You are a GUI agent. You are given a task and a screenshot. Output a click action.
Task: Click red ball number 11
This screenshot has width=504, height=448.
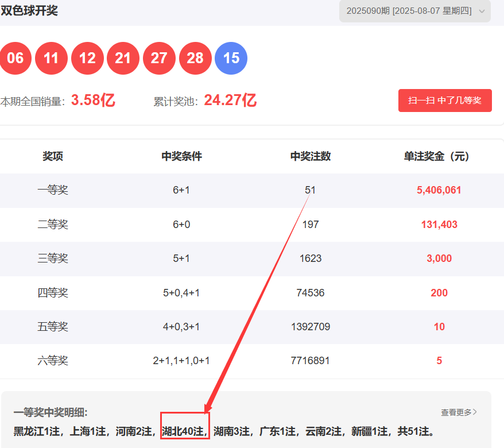(51, 58)
